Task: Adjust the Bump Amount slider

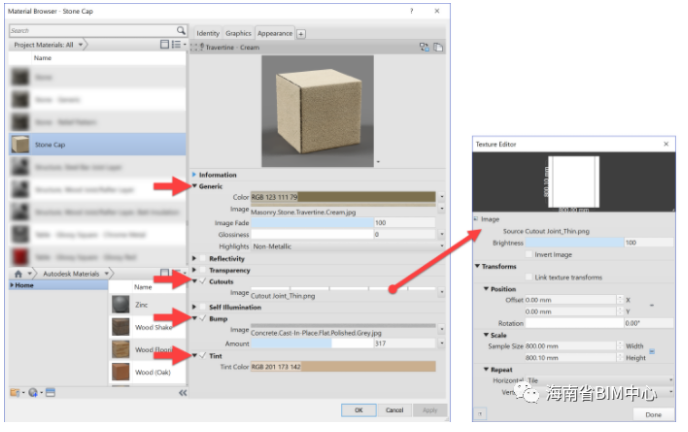Action: pos(312,343)
